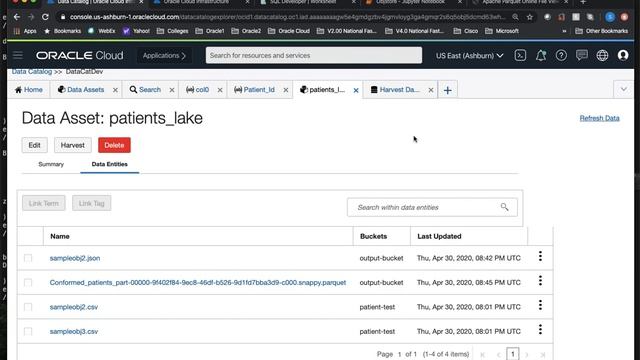This screenshot has width=640, height=360.
Task: Expand the Applications menu
Action: pyautogui.click(x=164, y=56)
